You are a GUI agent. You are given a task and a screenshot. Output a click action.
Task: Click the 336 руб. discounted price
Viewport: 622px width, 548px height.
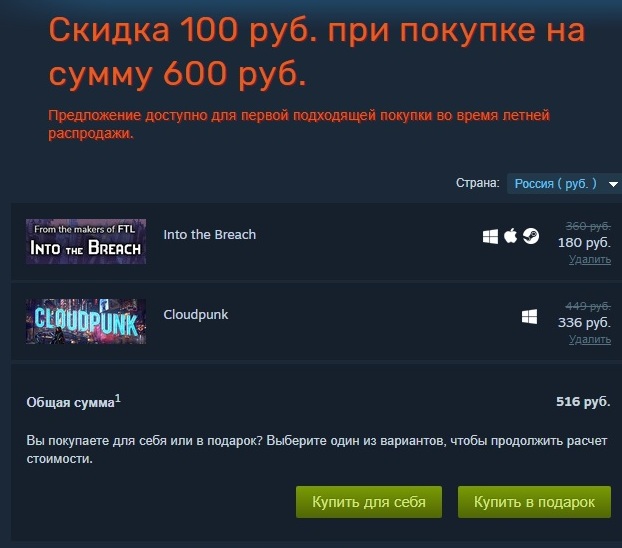click(584, 323)
